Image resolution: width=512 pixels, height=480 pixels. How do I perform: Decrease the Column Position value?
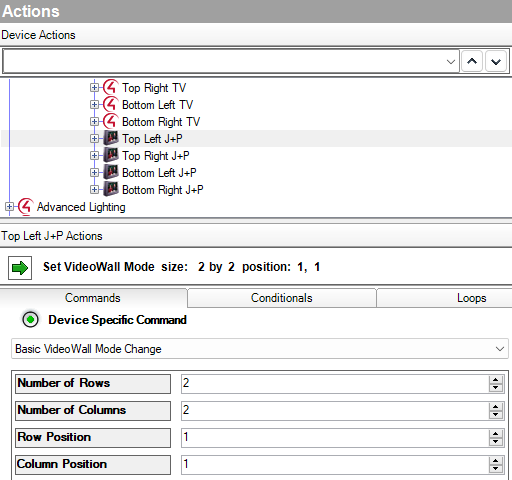pyautogui.click(x=496, y=468)
